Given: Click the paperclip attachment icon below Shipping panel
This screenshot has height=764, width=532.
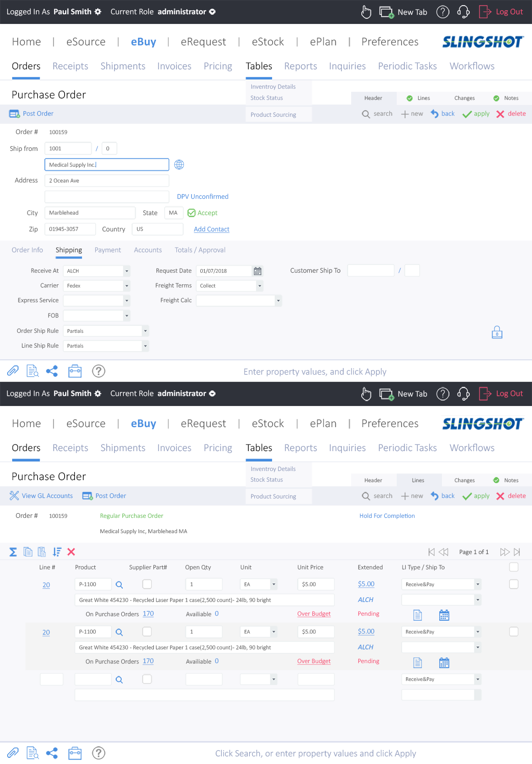Looking at the screenshot, I should tap(13, 371).
